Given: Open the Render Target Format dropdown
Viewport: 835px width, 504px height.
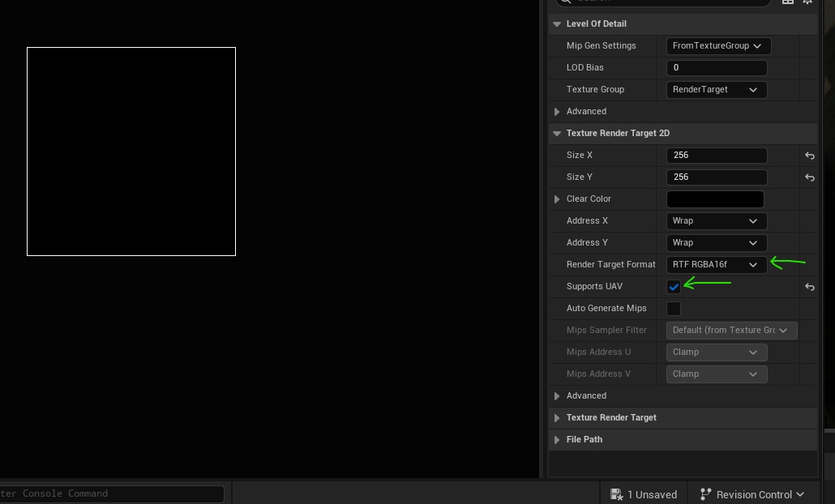Looking at the screenshot, I should [x=717, y=264].
